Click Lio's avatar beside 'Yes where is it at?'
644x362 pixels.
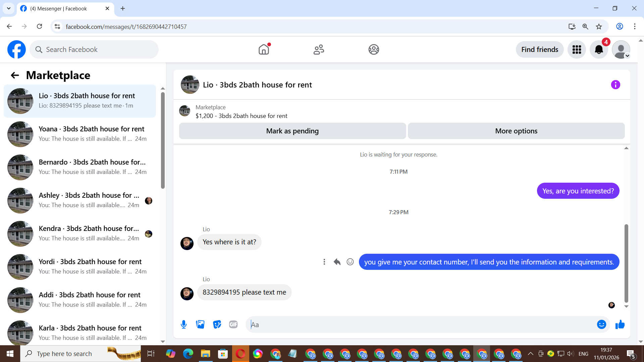[x=187, y=244]
